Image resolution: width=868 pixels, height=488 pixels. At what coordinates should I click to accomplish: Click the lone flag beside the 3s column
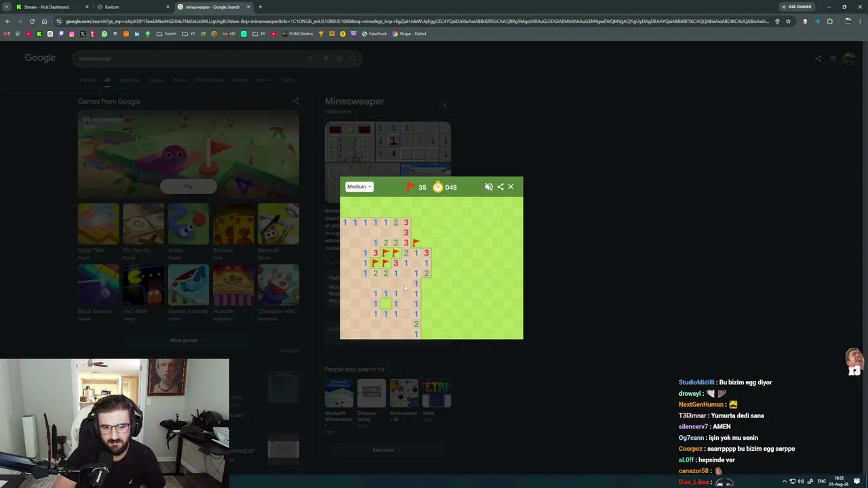416,243
